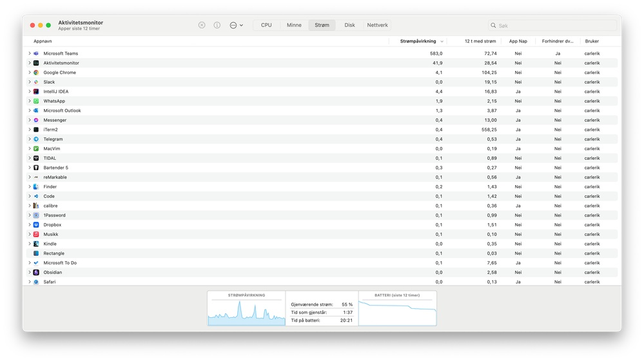The image size is (644, 361).
Task: Click the Telegram icon
Action: [36, 139]
